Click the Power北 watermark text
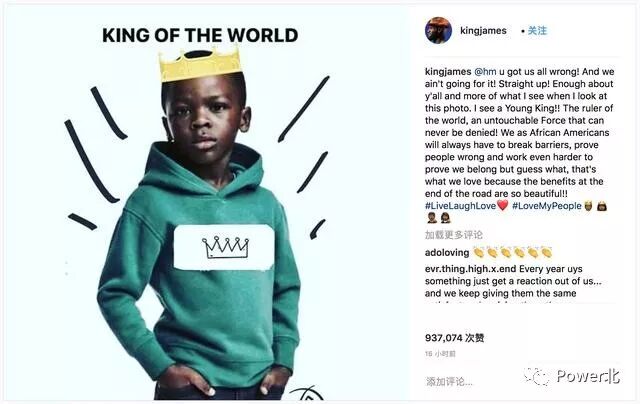 pyautogui.click(x=588, y=376)
